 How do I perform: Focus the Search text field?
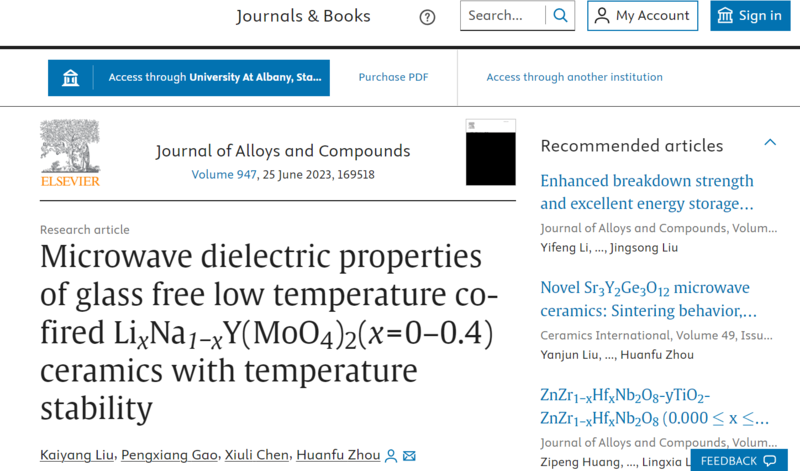(503, 16)
